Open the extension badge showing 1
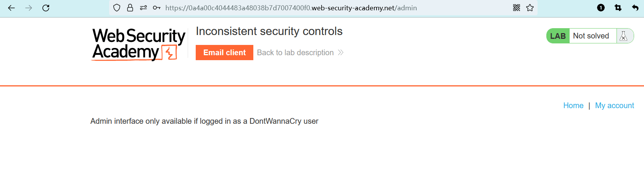This screenshot has height=190, width=644. pyautogui.click(x=601, y=8)
